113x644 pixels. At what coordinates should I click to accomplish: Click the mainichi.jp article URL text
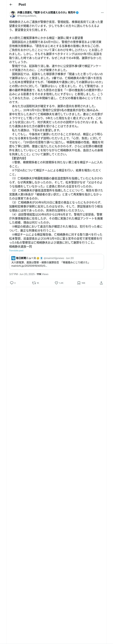click(29, 266)
